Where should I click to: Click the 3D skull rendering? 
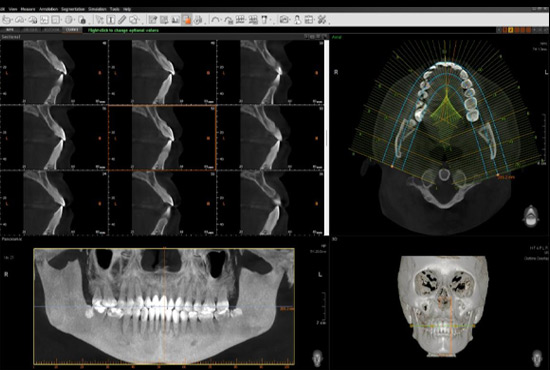[x=443, y=306]
